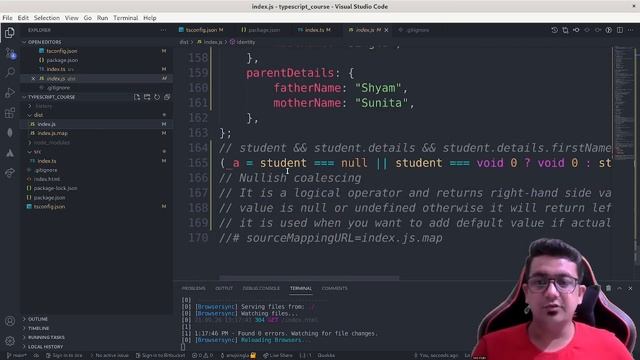Click Live Share in status bar

tap(278, 356)
